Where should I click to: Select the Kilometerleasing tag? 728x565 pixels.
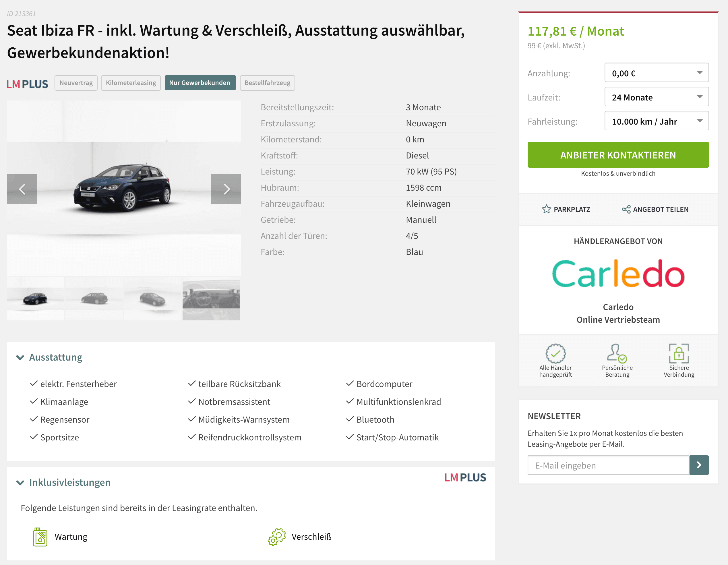coord(131,83)
